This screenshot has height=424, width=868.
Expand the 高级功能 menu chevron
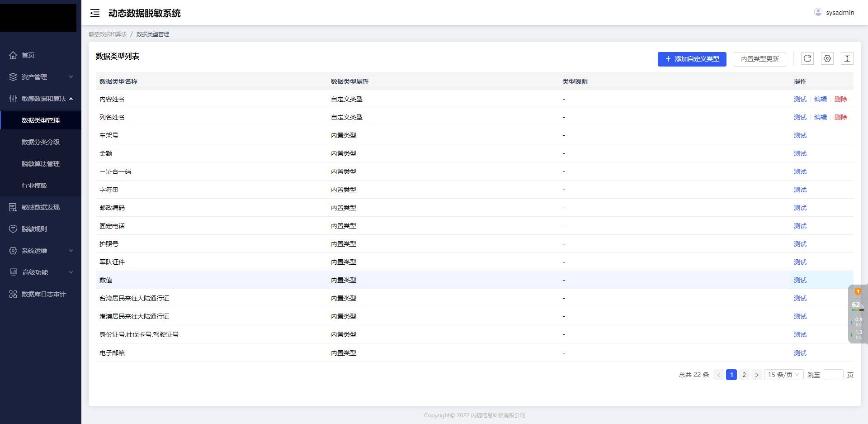coord(71,272)
